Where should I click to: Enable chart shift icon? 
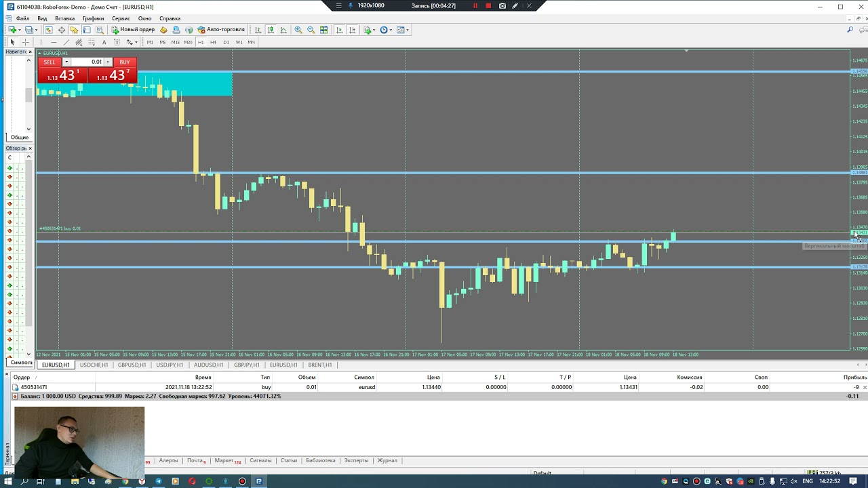point(353,30)
